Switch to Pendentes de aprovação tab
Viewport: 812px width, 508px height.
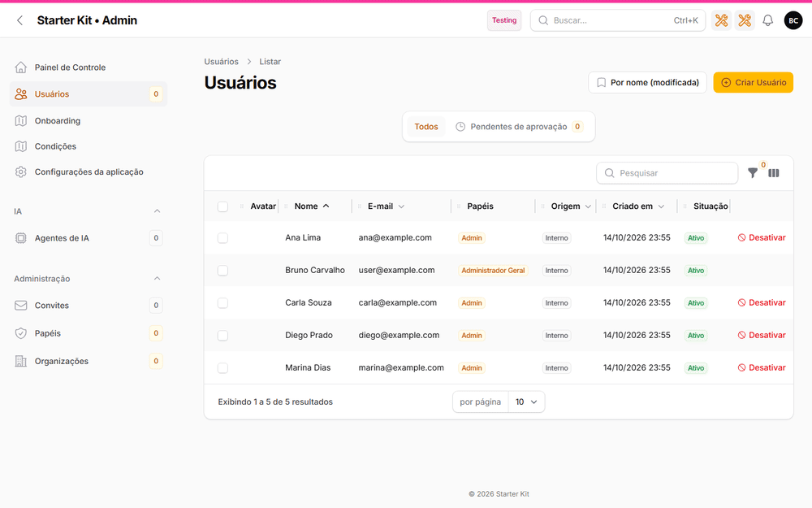coord(519,127)
